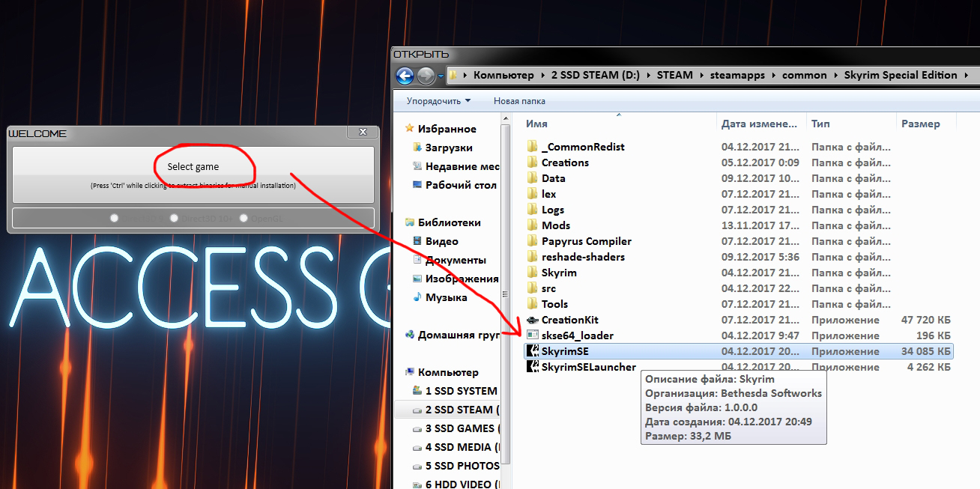Select the SkyrimSE application icon
This screenshot has width=980, height=489.
tap(533, 351)
